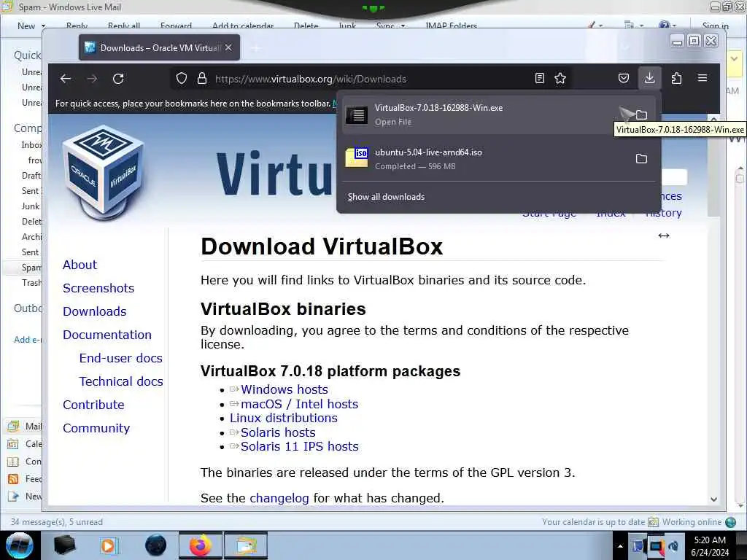Image resolution: width=747 pixels, height=560 pixels.
Task: Reload the VirtualBox downloads page
Action: click(118, 79)
